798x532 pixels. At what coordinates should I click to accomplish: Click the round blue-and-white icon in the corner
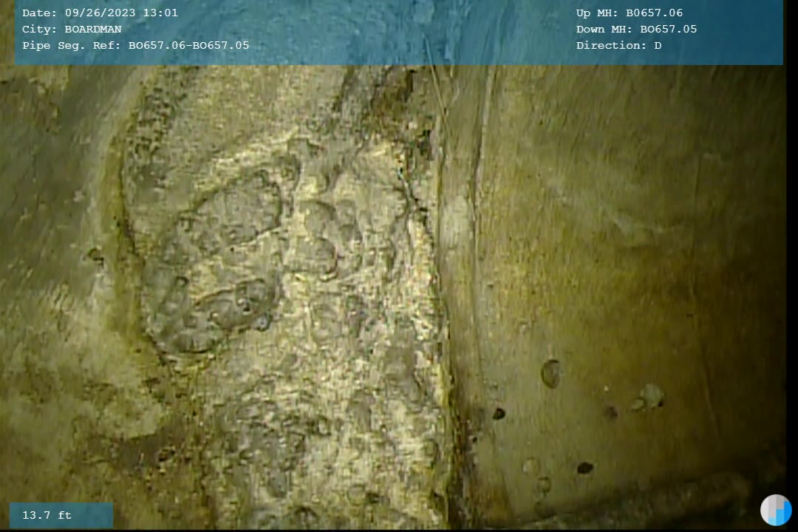776,510
